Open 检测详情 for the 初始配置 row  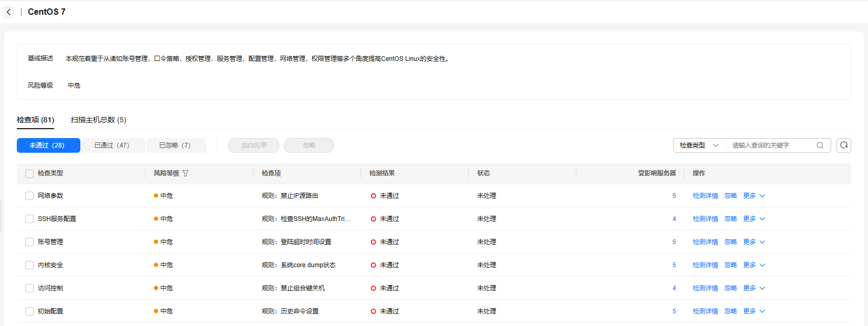705,311
